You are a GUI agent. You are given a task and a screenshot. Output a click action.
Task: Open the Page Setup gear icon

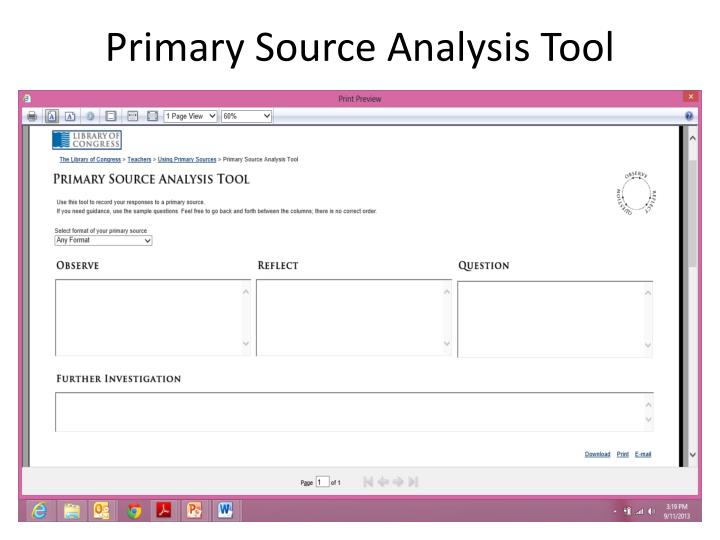pos(90,116)
